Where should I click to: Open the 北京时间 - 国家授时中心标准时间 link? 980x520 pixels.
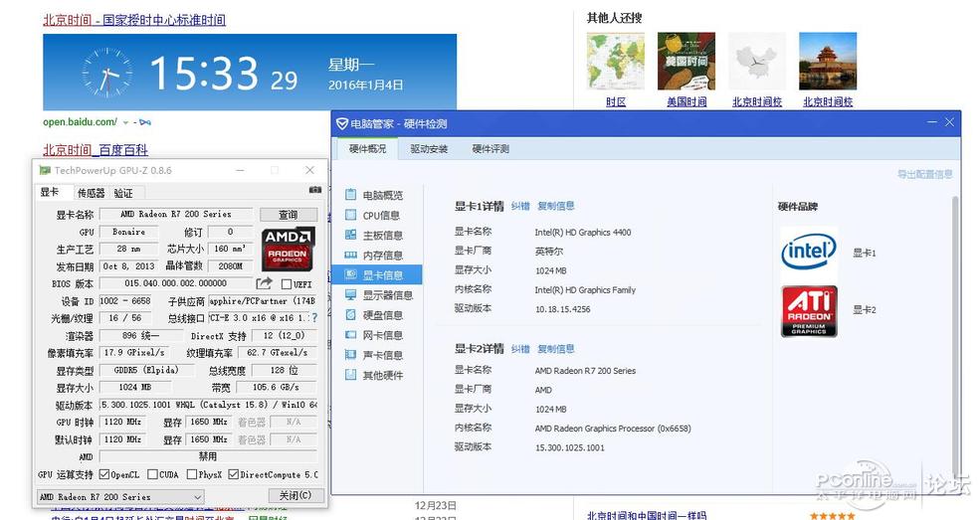[x=134, y=20]
